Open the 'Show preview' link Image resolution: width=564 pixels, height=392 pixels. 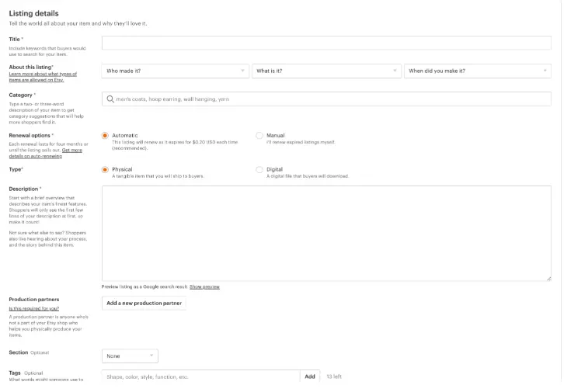point(205,287)
